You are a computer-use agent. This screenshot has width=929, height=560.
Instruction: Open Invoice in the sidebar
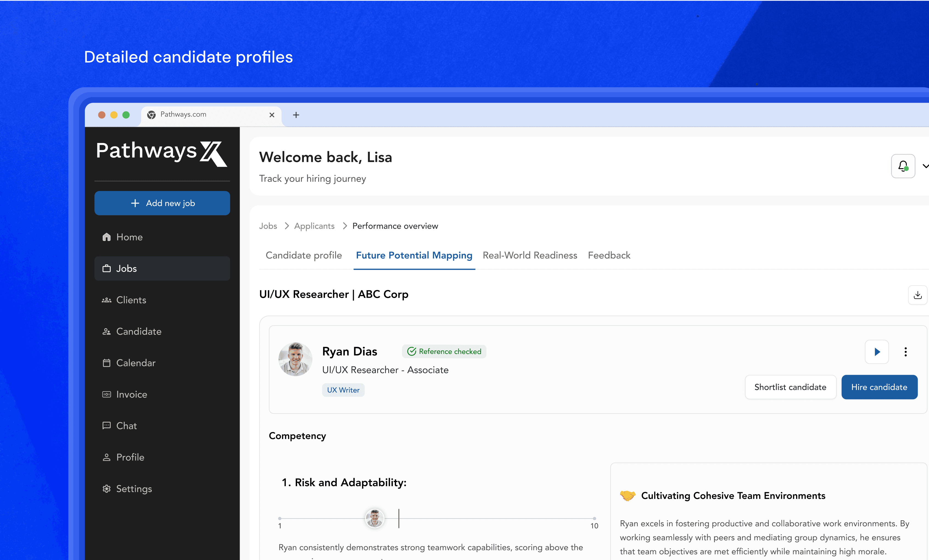coord(162,394)
